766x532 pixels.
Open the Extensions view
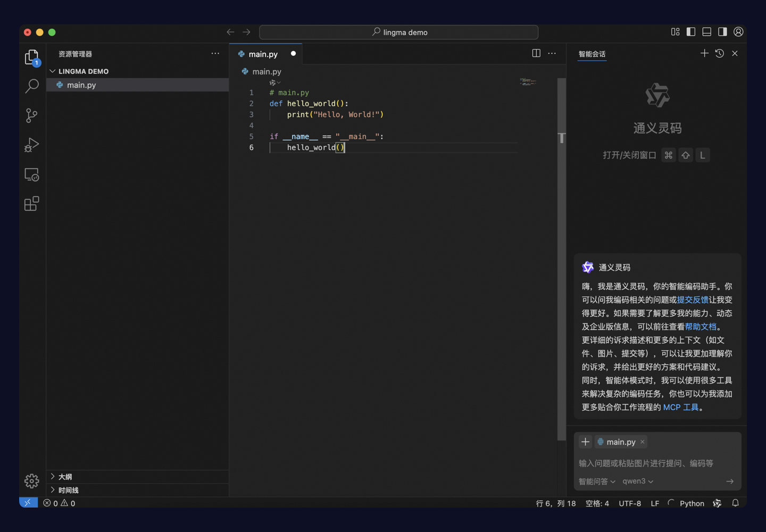[32, 204]
